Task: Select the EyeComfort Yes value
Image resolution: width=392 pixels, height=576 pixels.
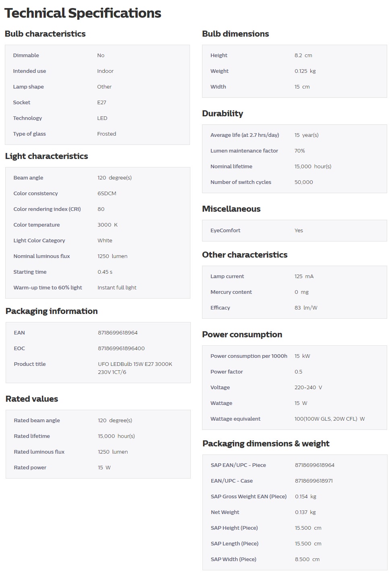Action: coord(299,231)
